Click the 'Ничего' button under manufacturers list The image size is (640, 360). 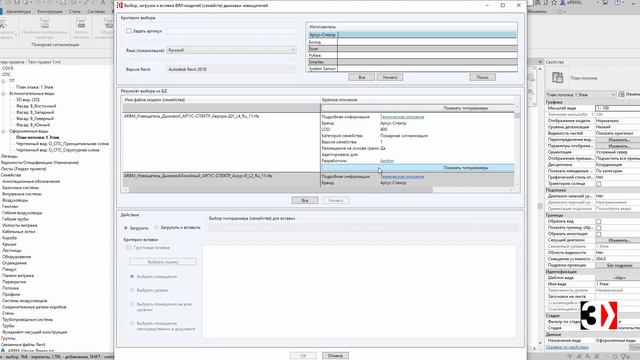tap(390, 77)
